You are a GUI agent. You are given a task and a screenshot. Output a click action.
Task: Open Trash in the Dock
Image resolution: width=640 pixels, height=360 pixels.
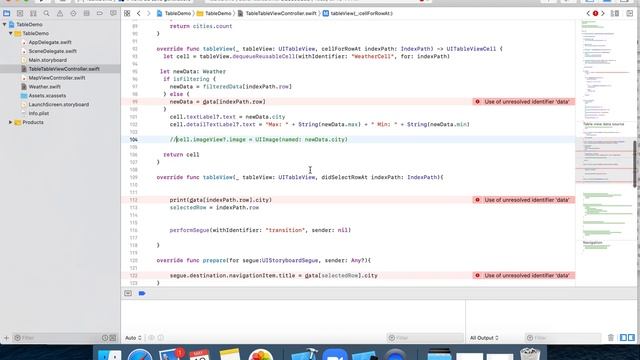(530, 354)
